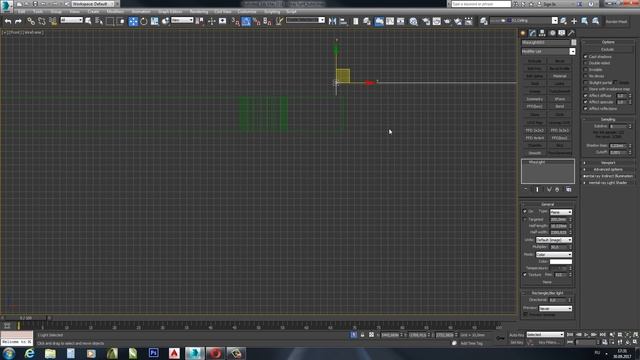640x360 pixels.
Task: Click the Symmetry modifier button
Action: 535,99
